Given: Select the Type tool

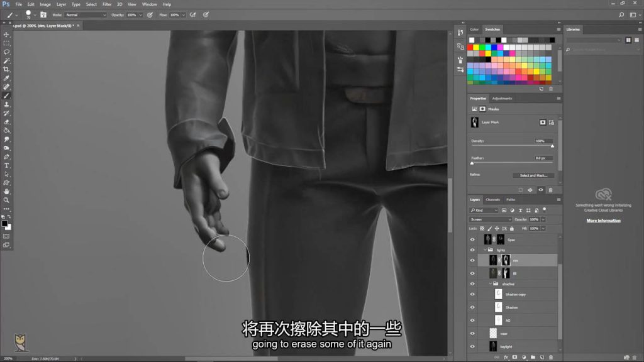Looking at the screenshot, I should click(x=6, y=165).
